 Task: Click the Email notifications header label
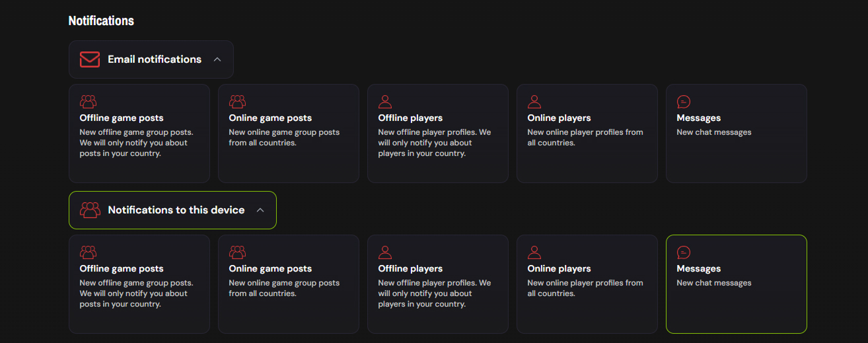(155, 59)
